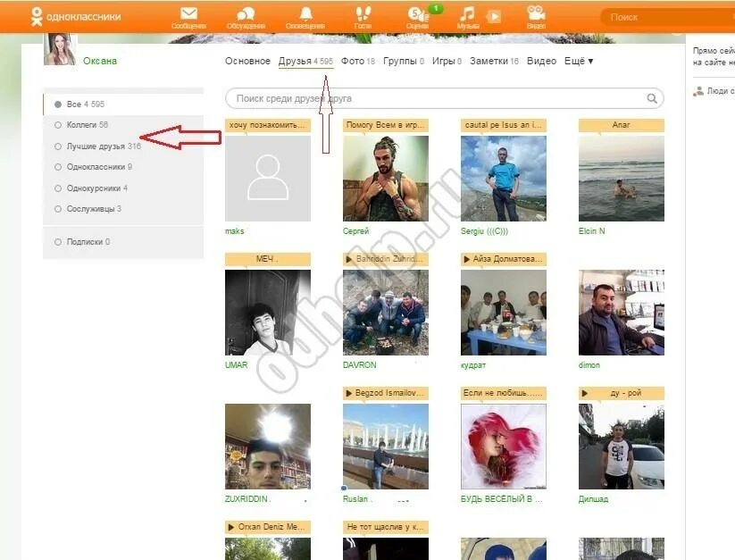Open the Оповещения notifications bell
The width and height of the screenshot is (735, 560).
305,18
